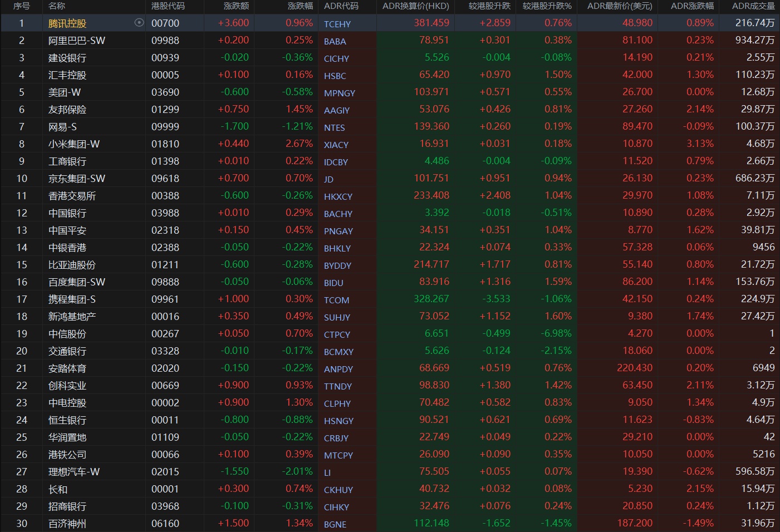Select the 百度集团-SW stock name
The height and width of the screenshot is (532, 780).
coord(77,282)
